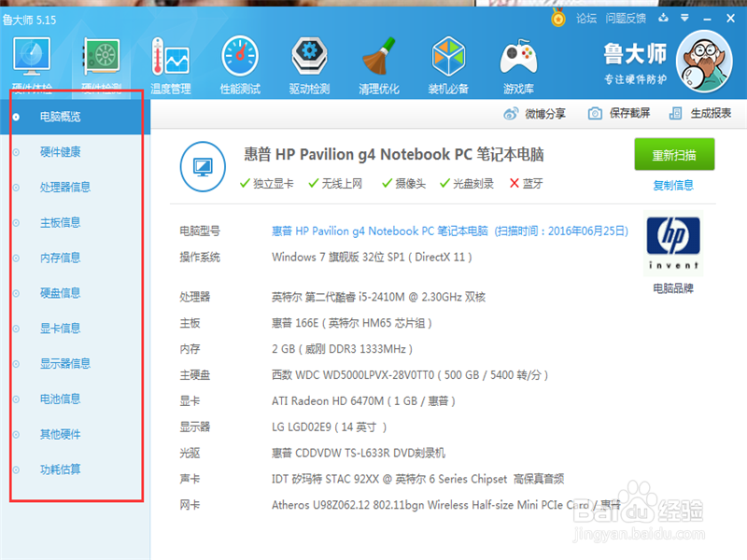Click the green 重新扫描 rescan button
Screen dimensions: 747x560
point(674,154)
